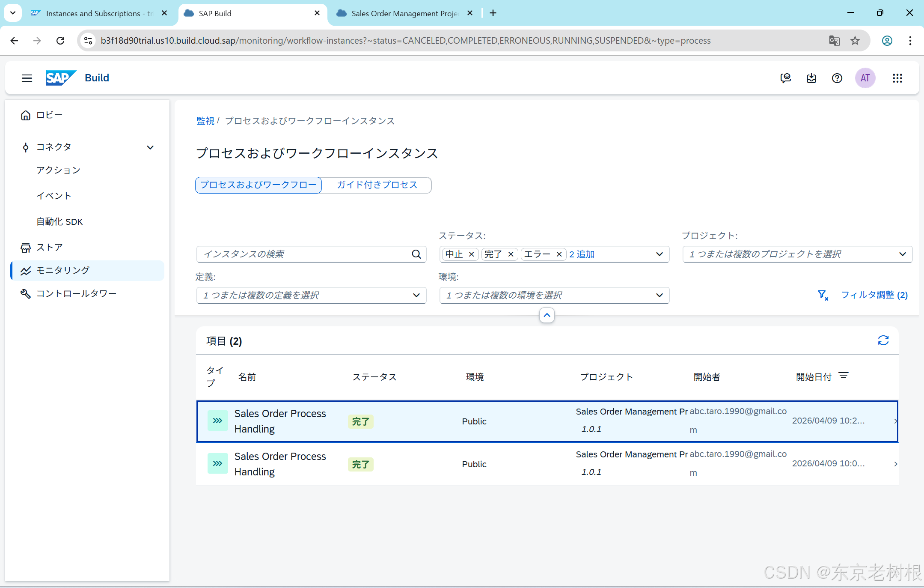Open the hamburger navigation menu
This screenshot has width=924, height=588.
click(27, 78)
